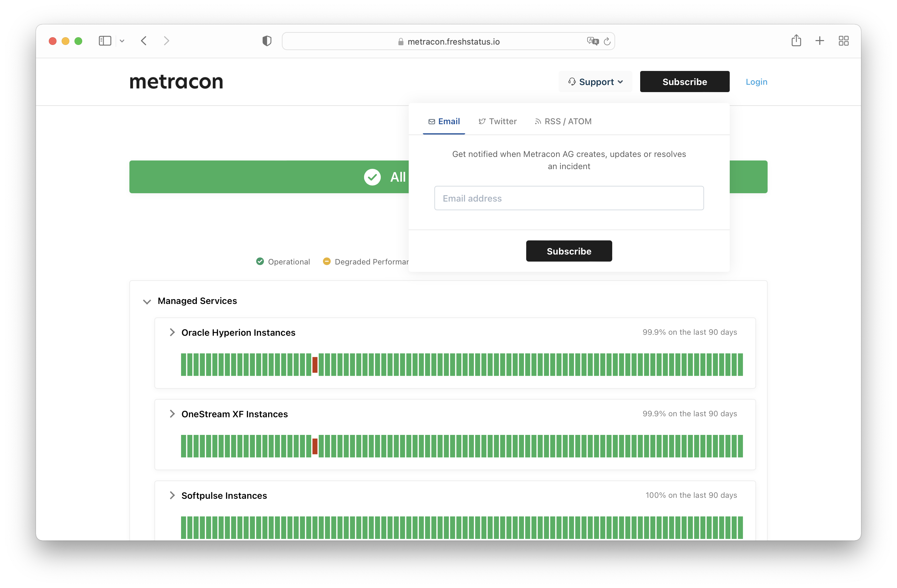Switch to the RSS / ATOM tab
Image resolution: width=897 pixels, height=588 pixels.
pyautogui.click(x=563, y=121)
